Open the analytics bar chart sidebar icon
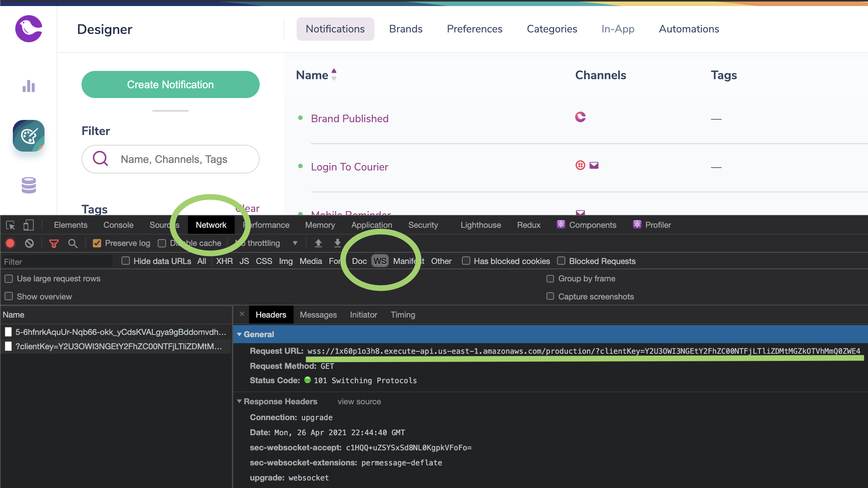The width and height of the screenshot is (868, 488). [x=29, y=86]
